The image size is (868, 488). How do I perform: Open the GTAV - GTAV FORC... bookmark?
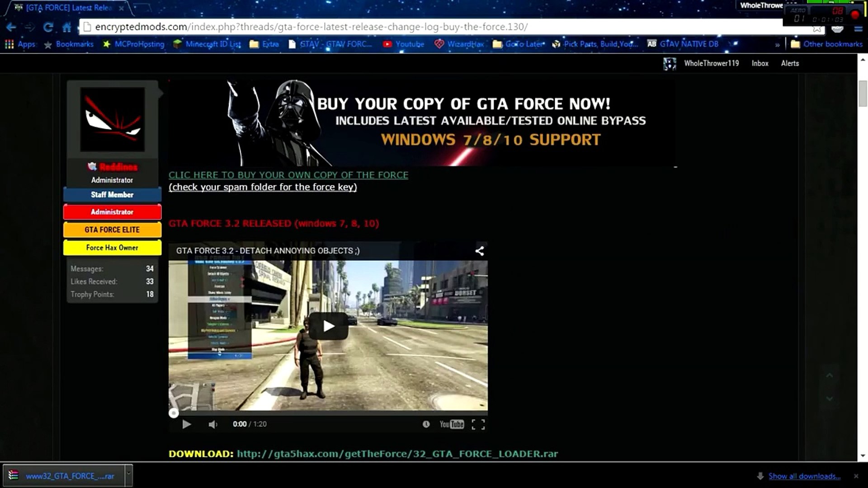tap(330, 44)
